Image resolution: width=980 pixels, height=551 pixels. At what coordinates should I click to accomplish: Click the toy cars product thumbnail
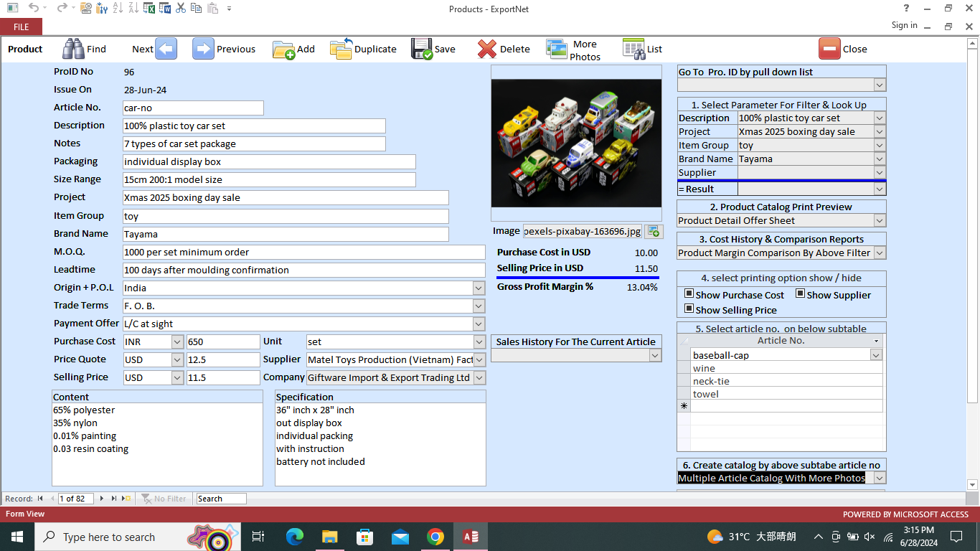pos(576,143)
